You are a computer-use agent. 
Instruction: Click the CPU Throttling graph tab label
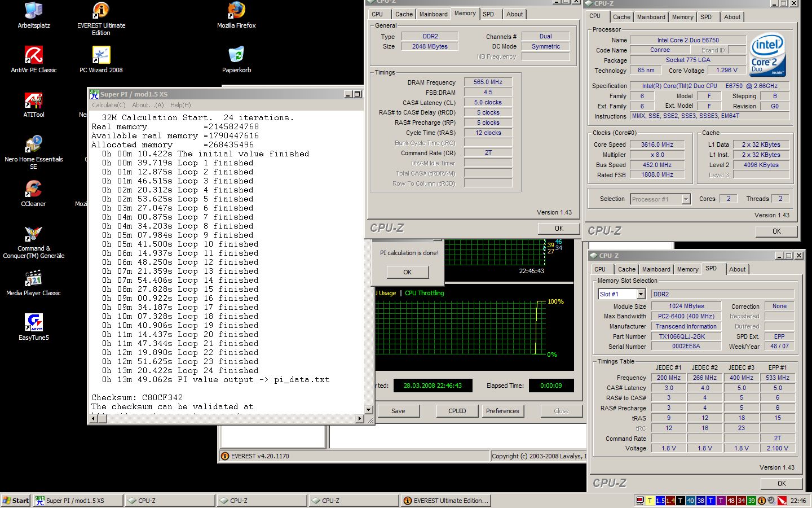[x=424, y=293]
